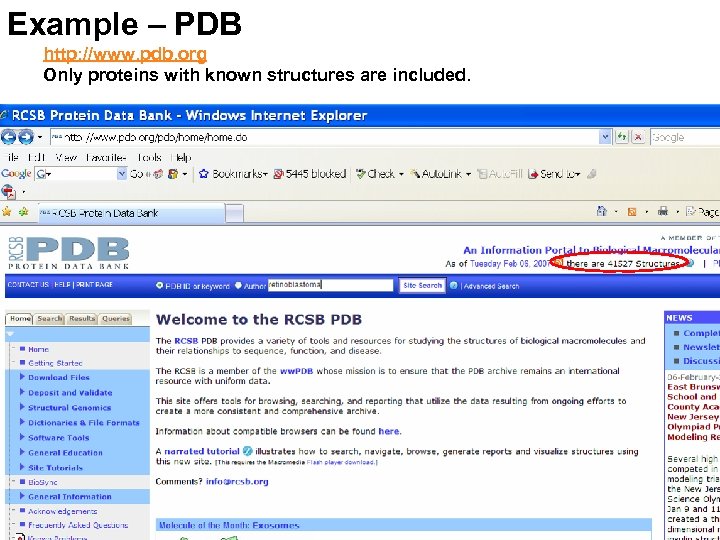Click the PRINT PAGE link
Viewport: 720px width, 540px height.
coord(94,285)
